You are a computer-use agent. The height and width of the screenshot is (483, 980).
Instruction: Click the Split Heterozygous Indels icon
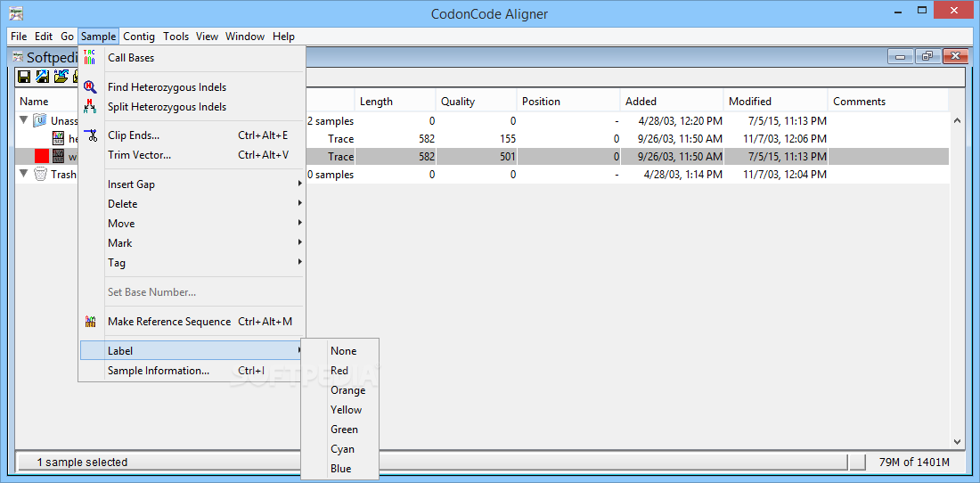(x=90, y=107)
